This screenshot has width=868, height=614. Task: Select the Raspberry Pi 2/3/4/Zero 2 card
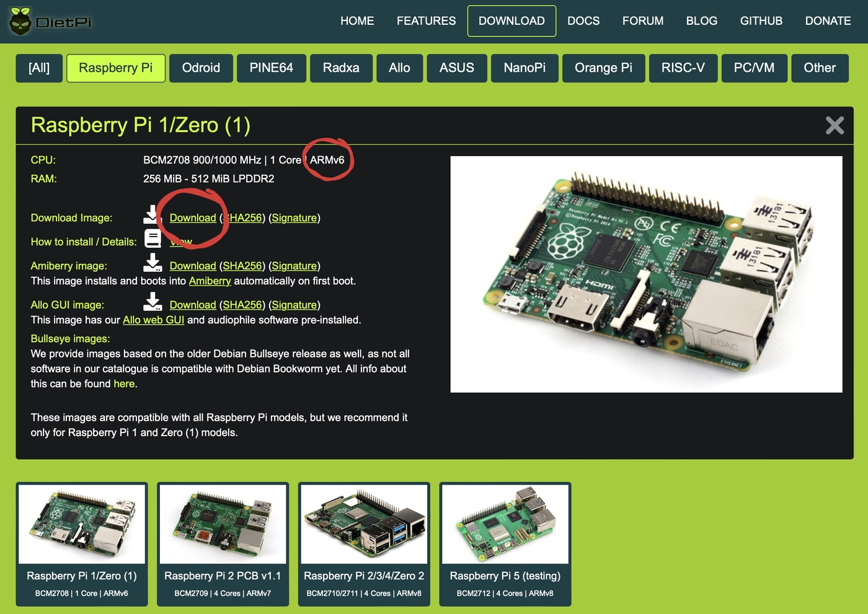(x=364, y=544)
